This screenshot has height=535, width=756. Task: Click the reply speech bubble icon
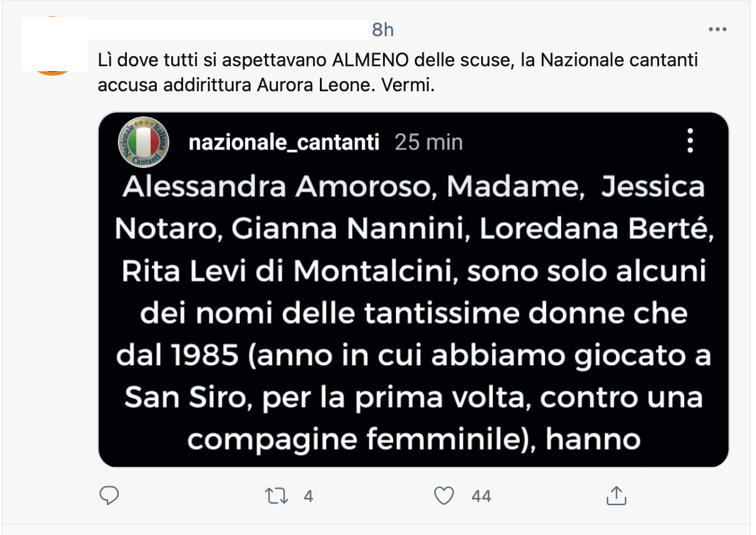coord(109,496)
